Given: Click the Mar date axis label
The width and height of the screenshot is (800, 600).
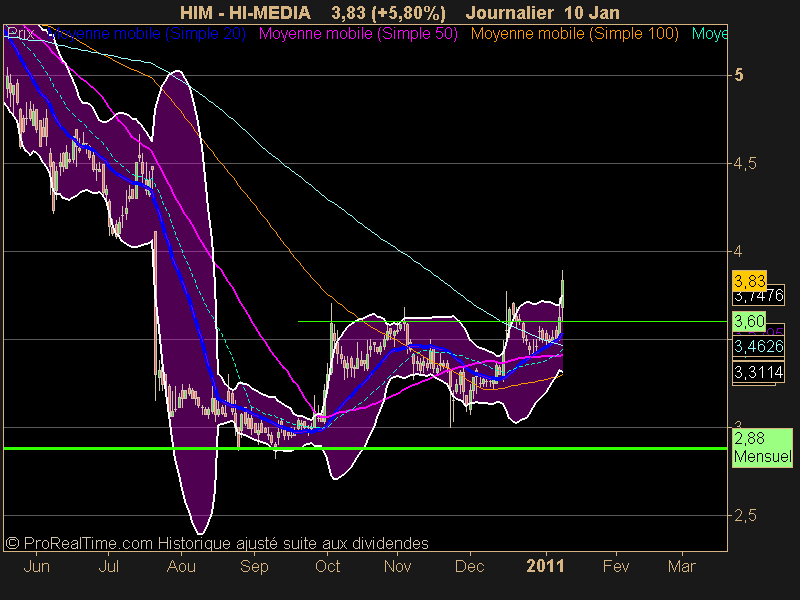Looking at the screenshot, I should point(682,566).
